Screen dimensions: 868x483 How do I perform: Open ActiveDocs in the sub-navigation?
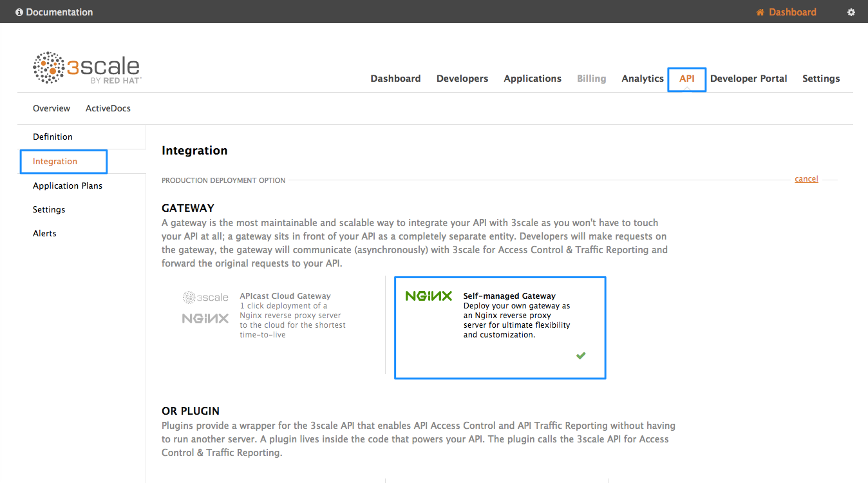pos(108,108)
